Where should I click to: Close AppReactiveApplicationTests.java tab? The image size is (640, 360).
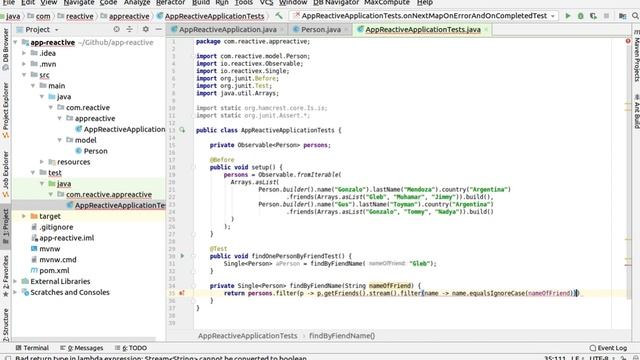486,30
